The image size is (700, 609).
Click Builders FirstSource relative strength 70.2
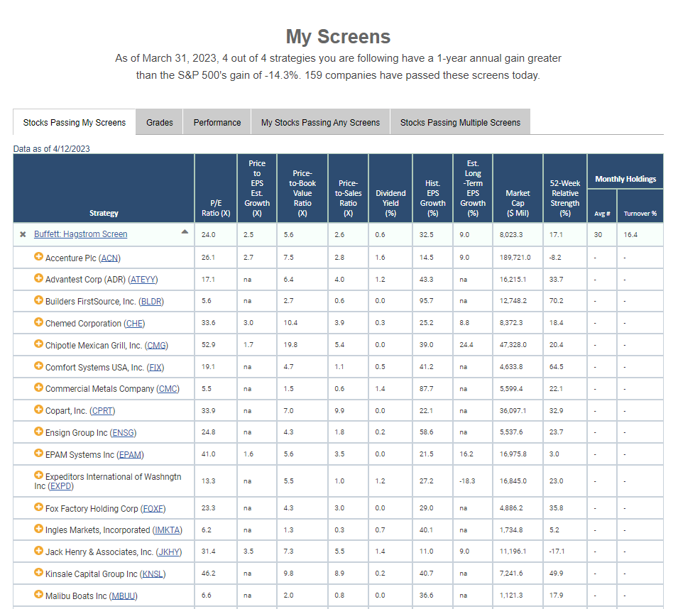(x=557, y=301)
